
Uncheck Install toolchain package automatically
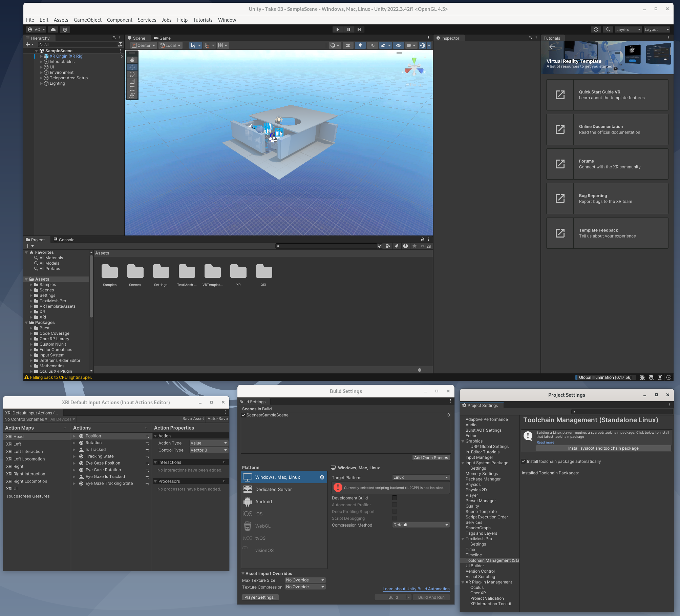(x=524, y=461)
